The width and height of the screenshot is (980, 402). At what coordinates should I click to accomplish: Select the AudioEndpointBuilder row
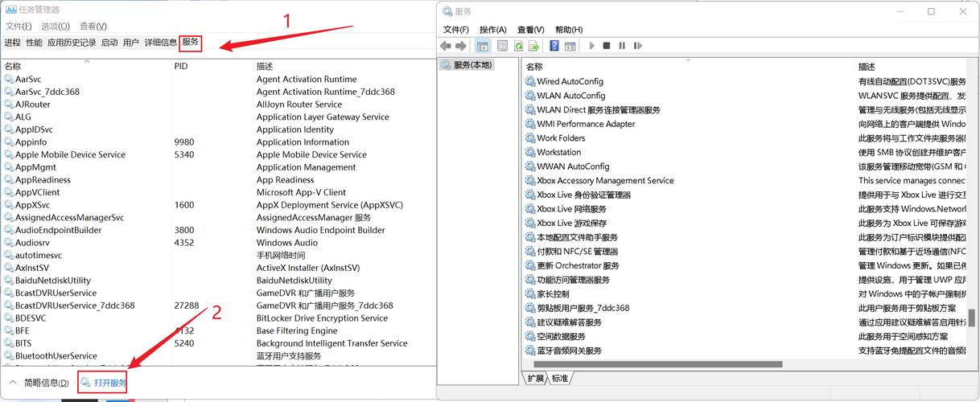[219, 230]
